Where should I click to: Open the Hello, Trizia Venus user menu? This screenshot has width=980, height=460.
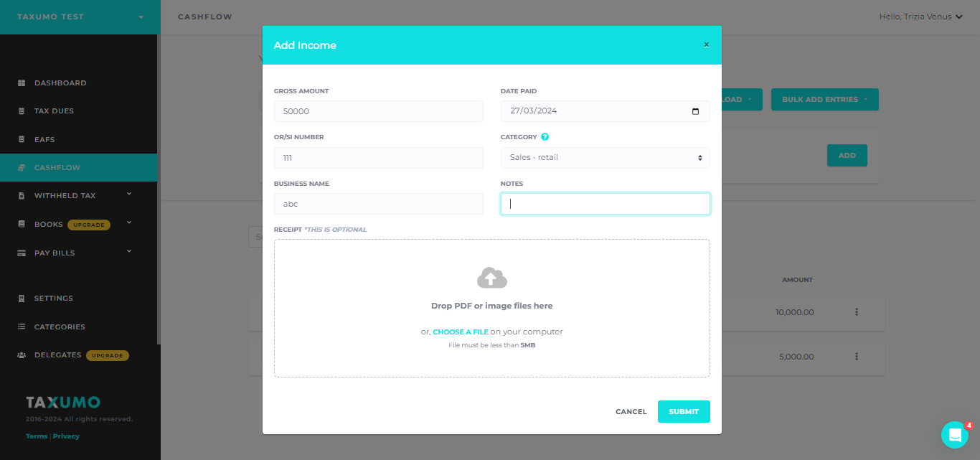[920, 17]
